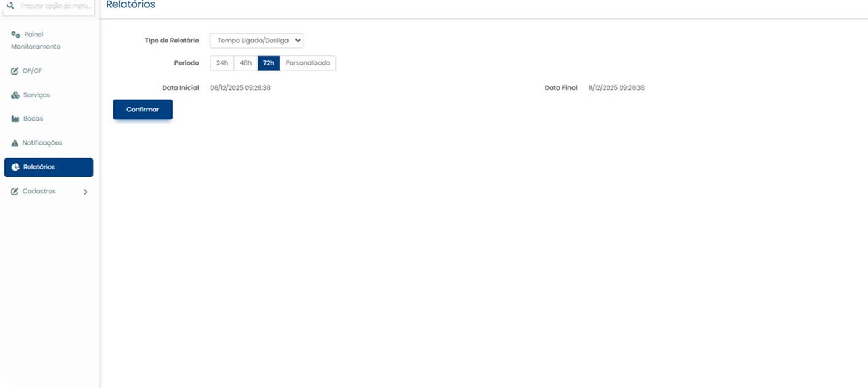The height and width of the screenshot is (388, 868).
Task: Click the cubes icon beside Serviços
Action: tap(15, 95)
